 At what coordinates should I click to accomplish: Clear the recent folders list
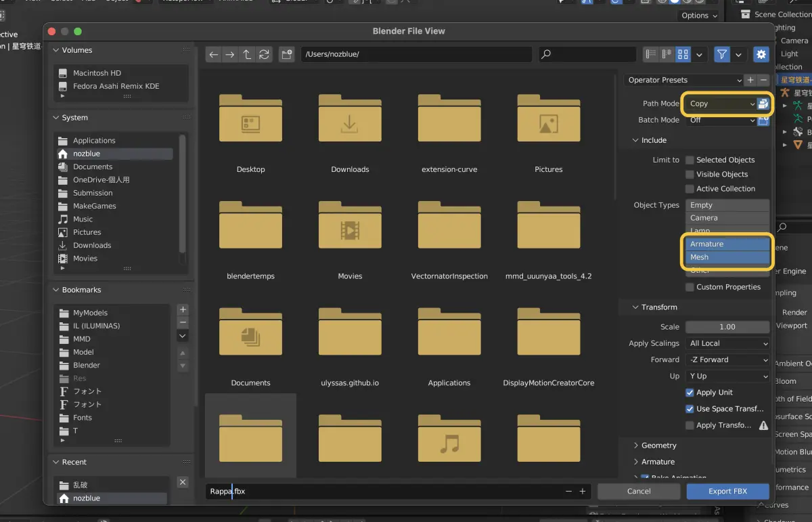click(182, 482)
